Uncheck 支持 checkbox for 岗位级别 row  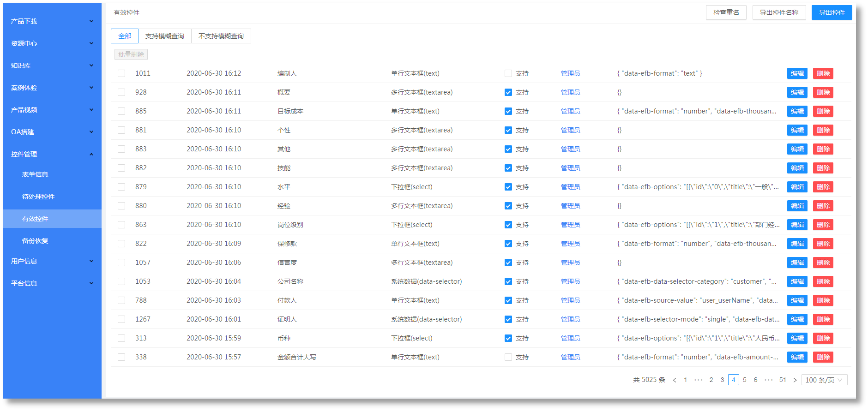tap(508, 225)
